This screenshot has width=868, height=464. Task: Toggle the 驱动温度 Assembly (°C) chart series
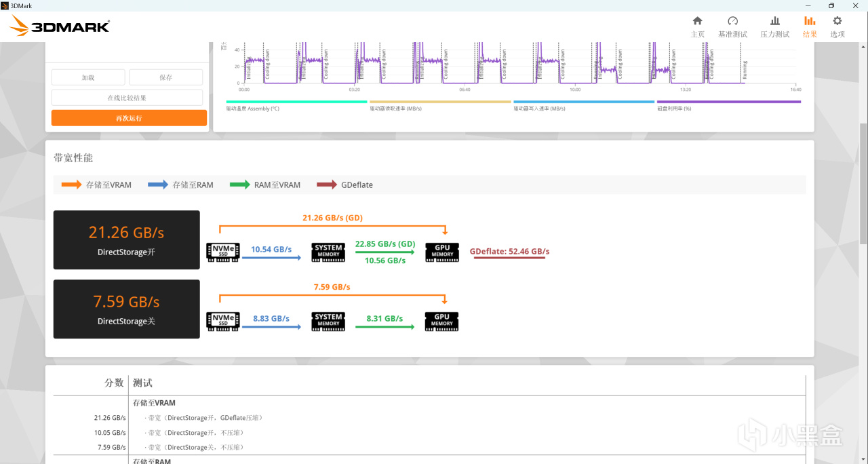tap(296, 104)
